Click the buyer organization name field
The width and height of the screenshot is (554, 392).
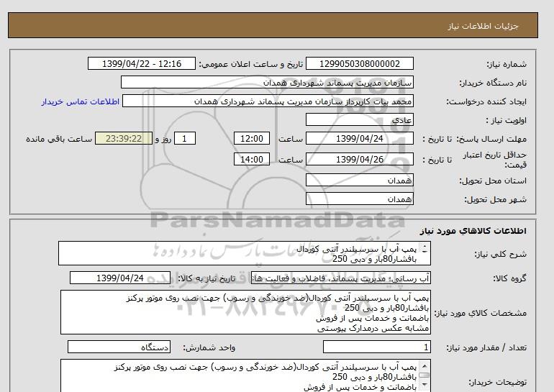267,82
